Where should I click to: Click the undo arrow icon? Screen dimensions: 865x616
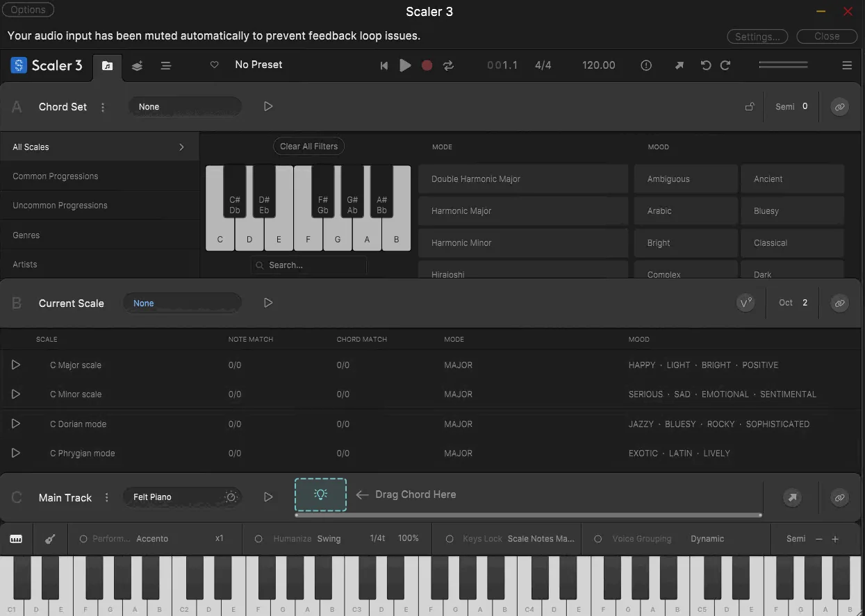click(x=706, y=65)
